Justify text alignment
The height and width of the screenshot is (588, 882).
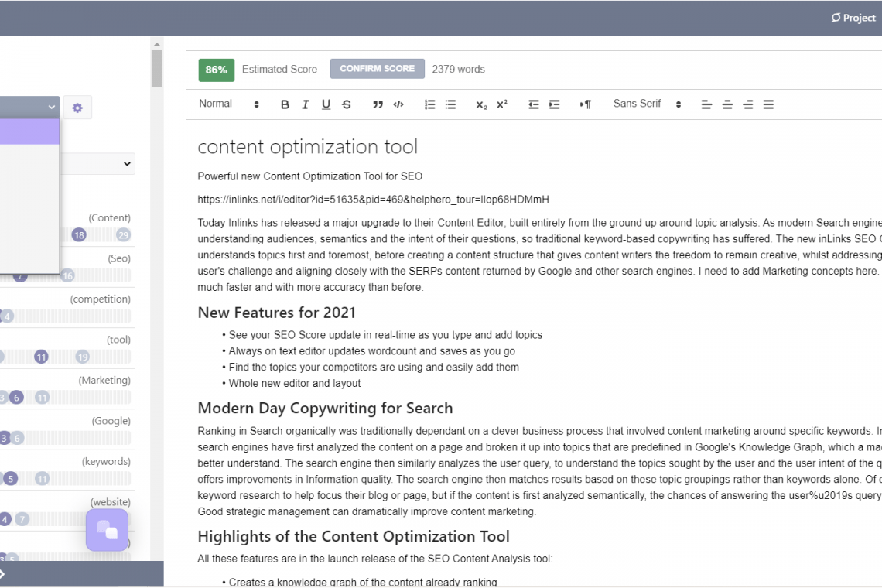click(x=768, y=104)
